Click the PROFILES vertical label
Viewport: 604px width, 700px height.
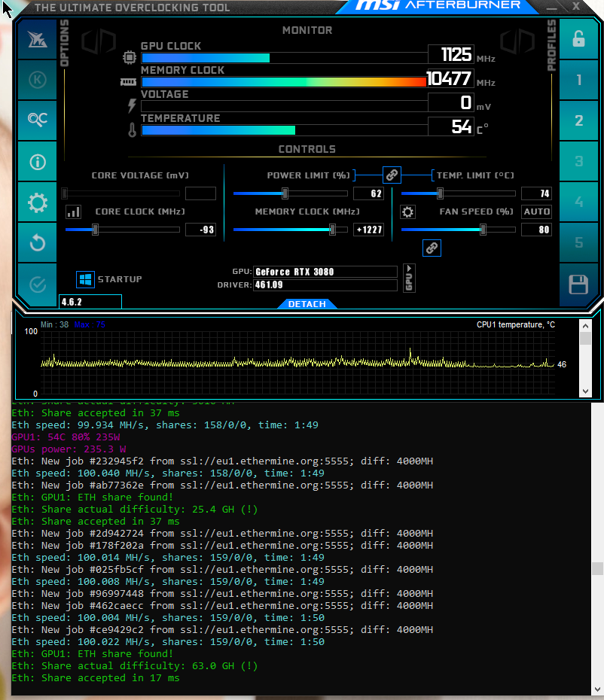[552, 45]
